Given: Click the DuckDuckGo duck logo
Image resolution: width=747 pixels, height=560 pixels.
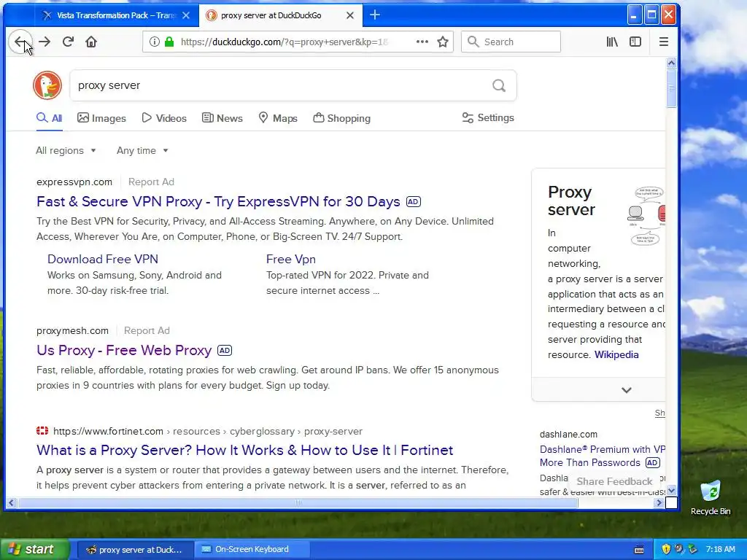Looking at the screenshot, I should click(47, 86).
